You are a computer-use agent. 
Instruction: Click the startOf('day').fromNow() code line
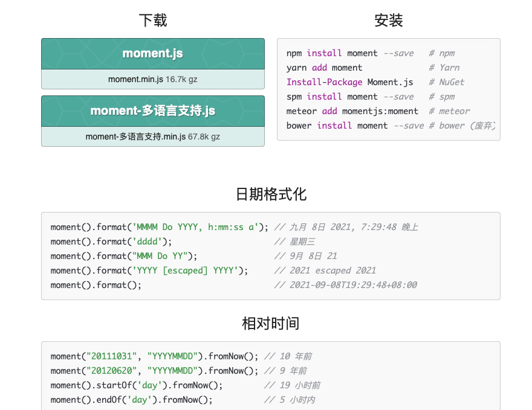point(137,385)
